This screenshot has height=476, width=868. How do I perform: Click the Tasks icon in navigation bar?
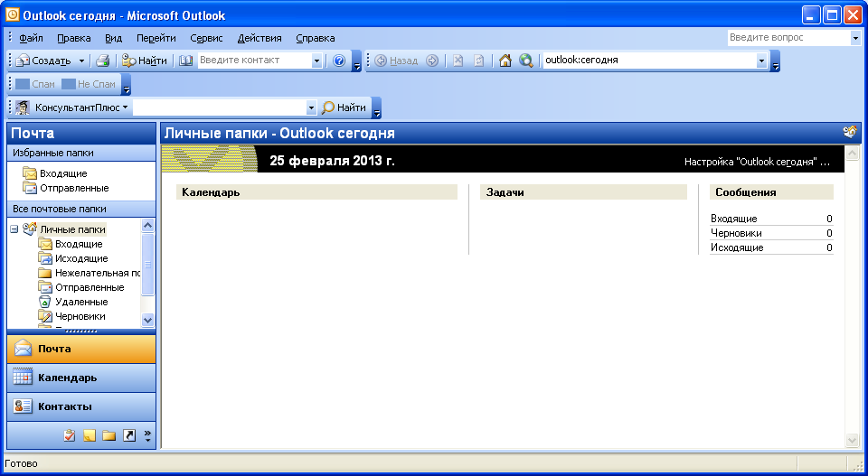pos(70,435)
